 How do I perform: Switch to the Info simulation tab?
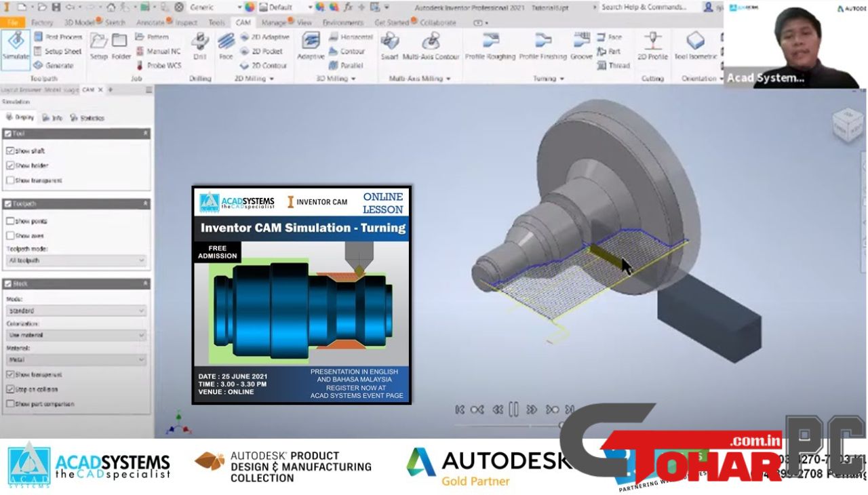click(53, 118)
